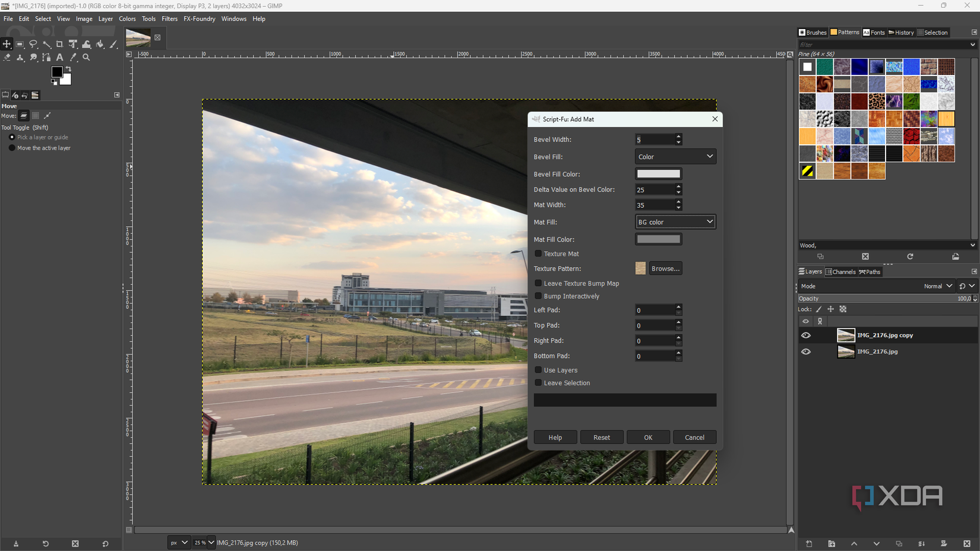Hide the IMG_2176.jpg copy layer
Screen dimensions: 980x551
(x=806, y=335)
